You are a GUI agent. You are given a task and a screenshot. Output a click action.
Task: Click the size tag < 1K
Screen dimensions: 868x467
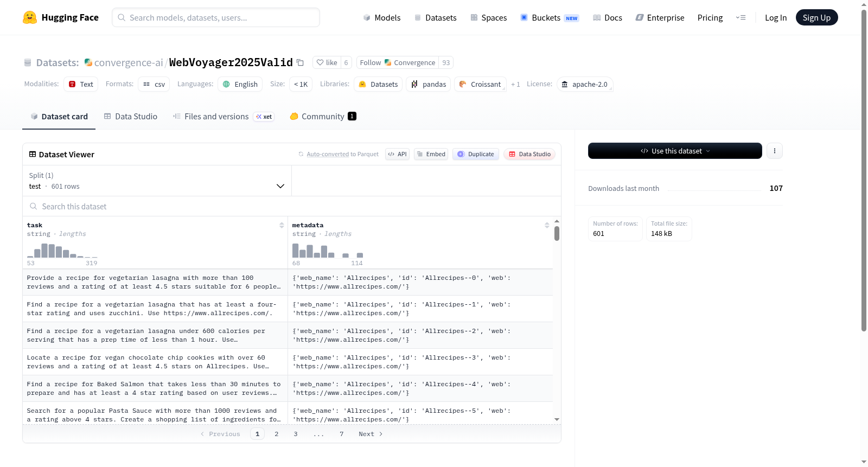coord(301,84)
